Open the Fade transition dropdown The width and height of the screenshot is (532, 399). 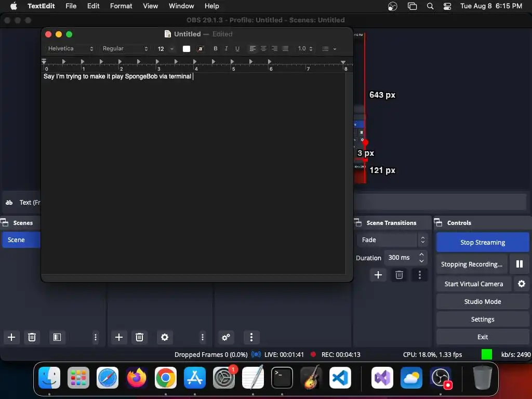click(x=392, y=240)
